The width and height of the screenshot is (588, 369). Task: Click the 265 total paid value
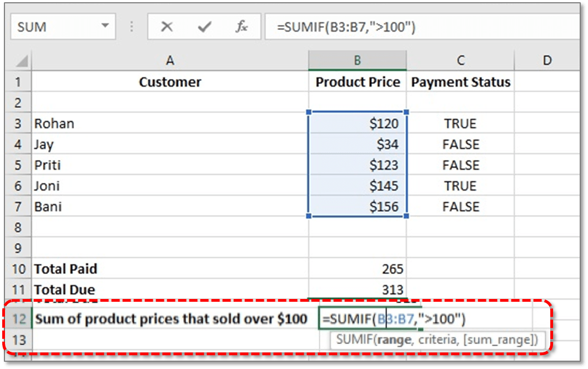358,269
